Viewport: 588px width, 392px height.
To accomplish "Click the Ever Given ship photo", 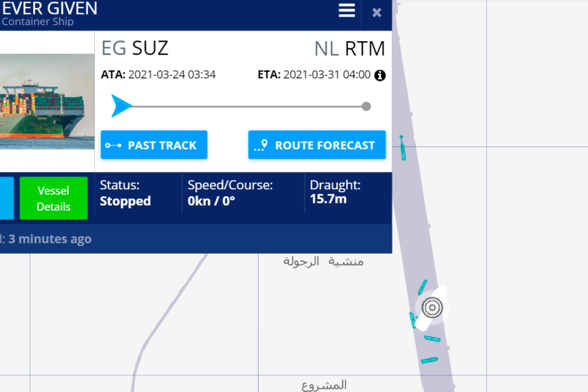I will coord(47,101).
